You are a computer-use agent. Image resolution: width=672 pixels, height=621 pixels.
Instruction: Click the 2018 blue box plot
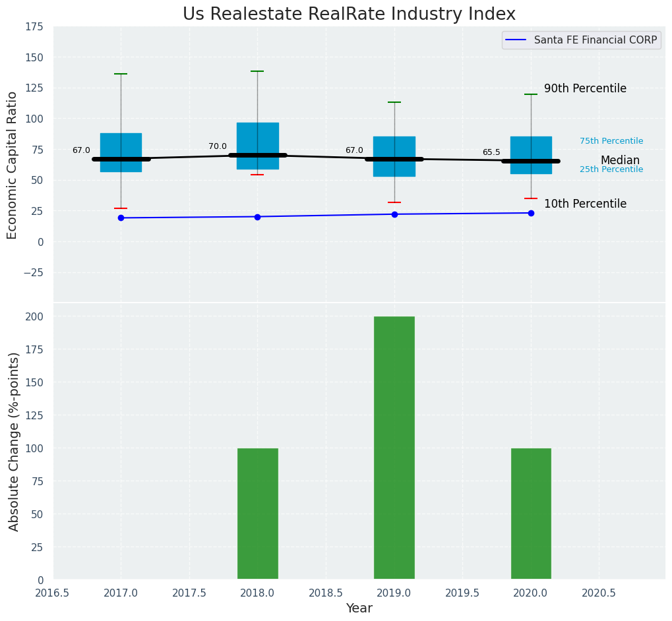tap(257, 138)
